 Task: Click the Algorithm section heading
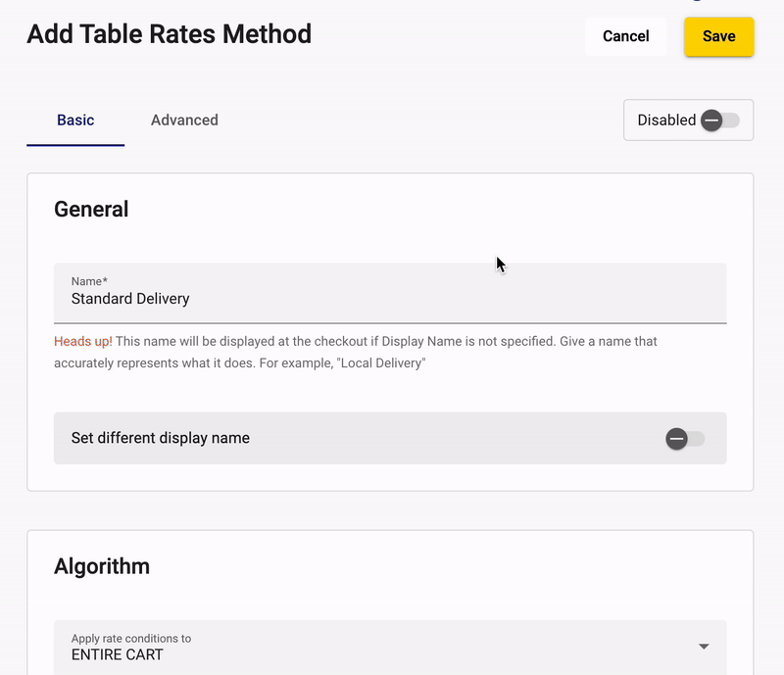(102, 566)
